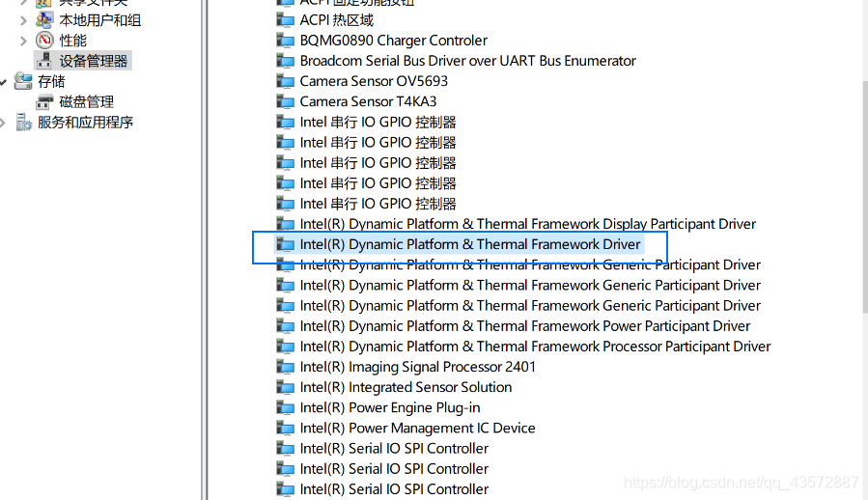The image size is (868, 500).
Task: Select Intel(R) Dynamic Platform & Thermal Framework Driver
Action: tap(470, 245)
